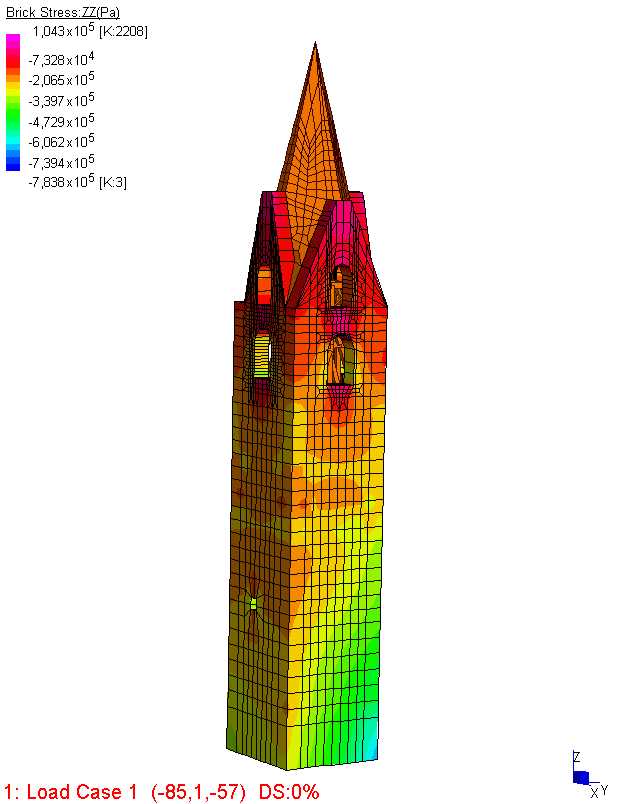Viewport: 618px width, 804px height.
Task: Pick the left face louvered arched window
Action: (262, 355)
